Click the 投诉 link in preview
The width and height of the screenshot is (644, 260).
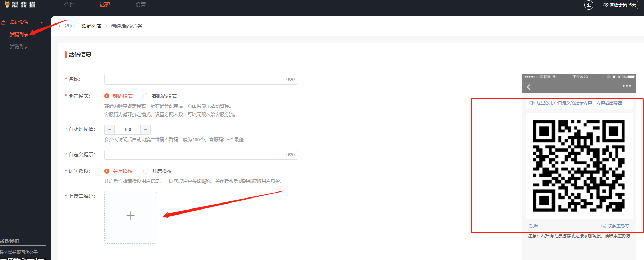pos(534,226)
